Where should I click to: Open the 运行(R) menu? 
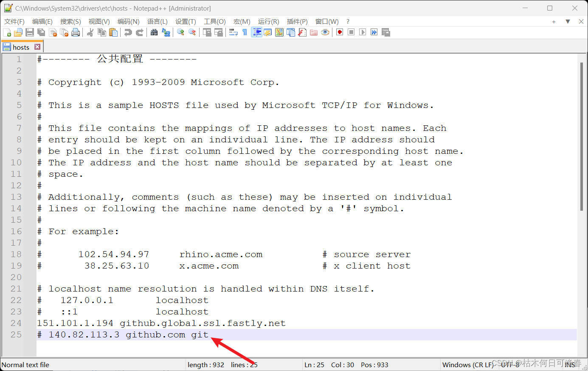coord(268,21)
